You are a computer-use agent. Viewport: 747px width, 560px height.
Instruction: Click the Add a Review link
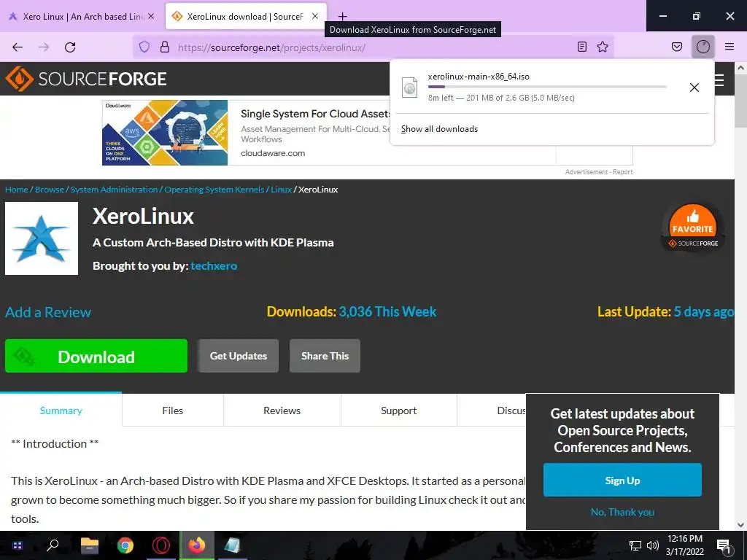(48, 312)
